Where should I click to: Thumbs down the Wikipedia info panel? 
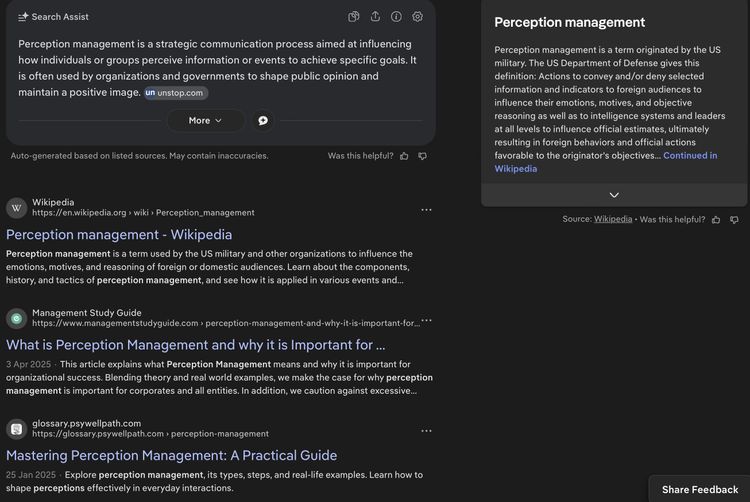[x=734, y=219]
